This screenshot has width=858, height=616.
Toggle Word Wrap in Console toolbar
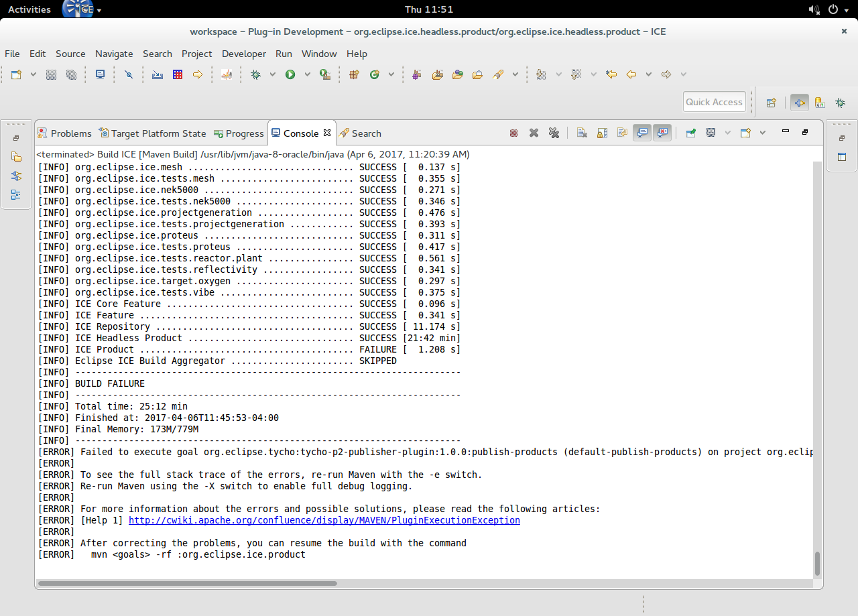point(622,133)
